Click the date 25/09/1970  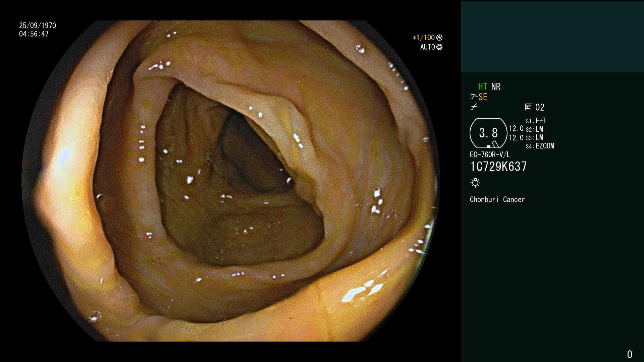click(x=38, y=25)
